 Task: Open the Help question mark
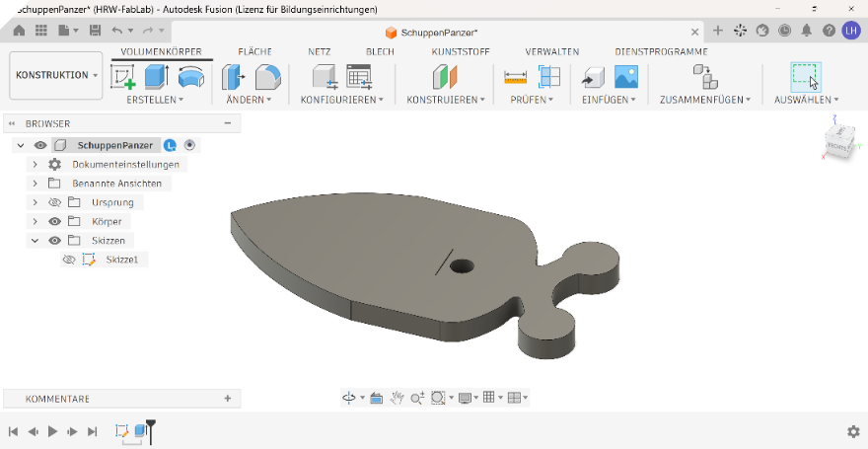829,31
